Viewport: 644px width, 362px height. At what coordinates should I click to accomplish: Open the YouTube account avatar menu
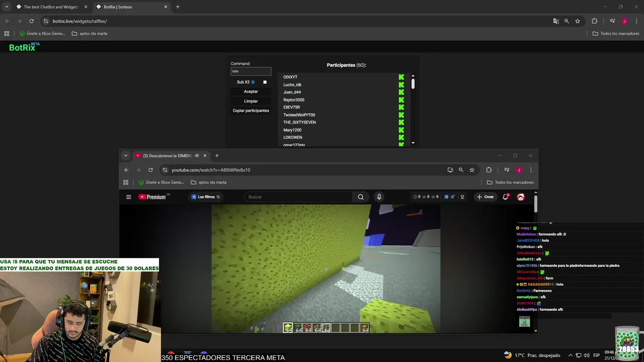(521, 197)
